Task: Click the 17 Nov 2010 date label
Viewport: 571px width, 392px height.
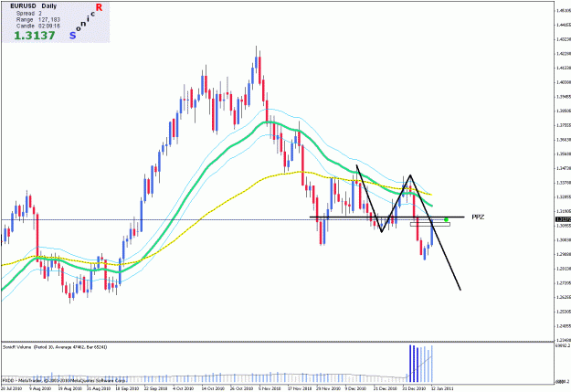Action: 299,388
